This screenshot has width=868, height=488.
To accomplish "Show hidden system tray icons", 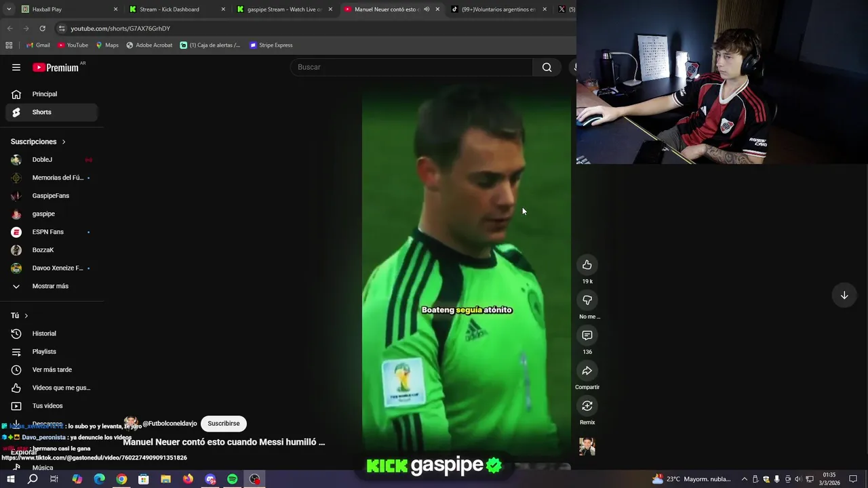I will point(744,479).
